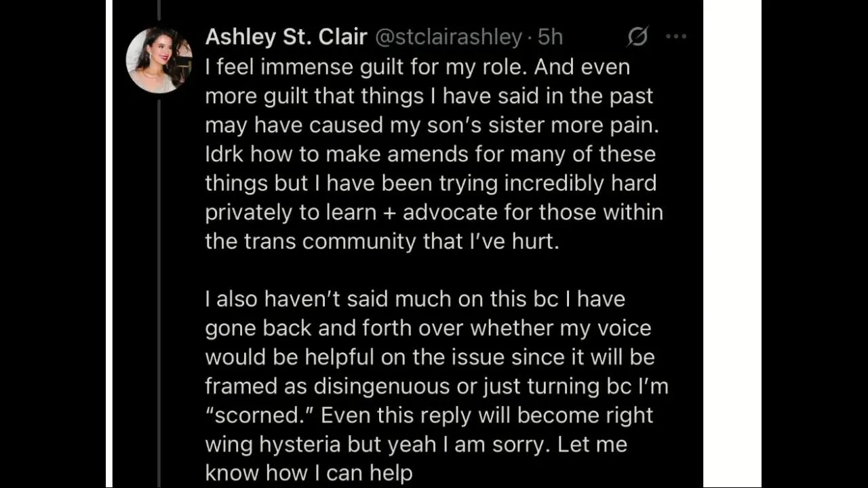Click the line starting "would be helpful on the issue"
Image resolution: width=868 pixels, height=488 pixels.
(429, 357)
